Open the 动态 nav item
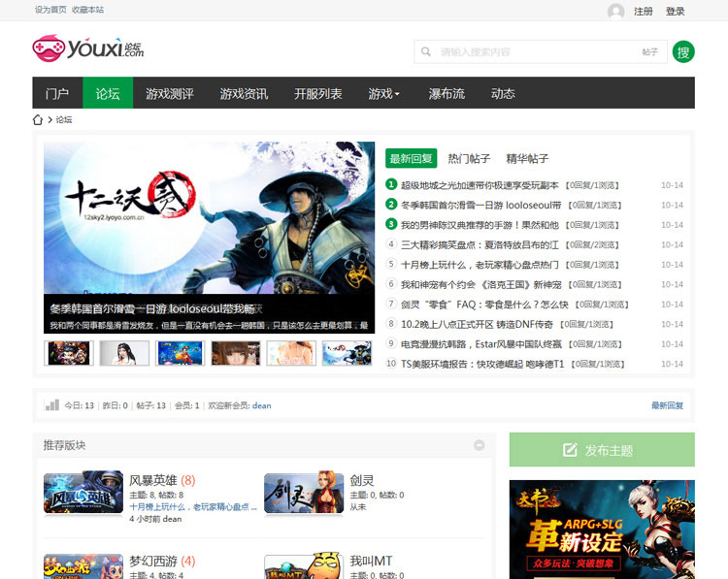Screen dimensions: 728x579 [503, 93]
